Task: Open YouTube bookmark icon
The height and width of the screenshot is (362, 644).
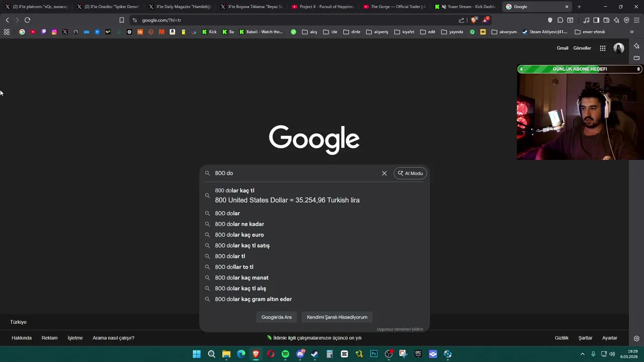Action: point(33,32)
